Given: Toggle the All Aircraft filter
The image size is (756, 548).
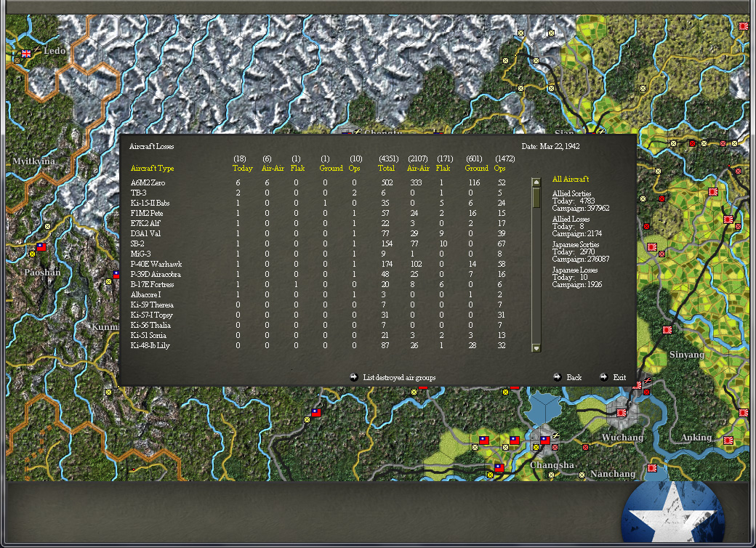Looking at the screenshot, I should tap(571, 179).
